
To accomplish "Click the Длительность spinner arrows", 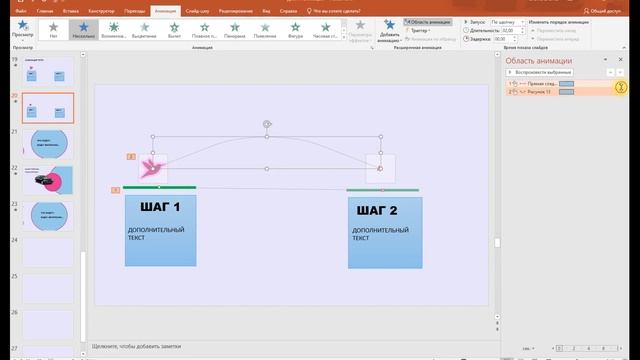I will tap(522, 31).
